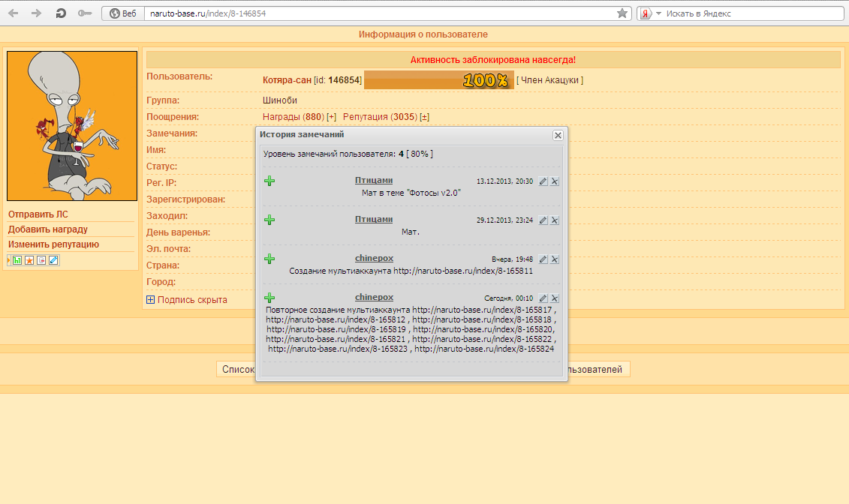849x504 pixels.
Task: Click the История замечаний dialog title
Action: point(302,134)
